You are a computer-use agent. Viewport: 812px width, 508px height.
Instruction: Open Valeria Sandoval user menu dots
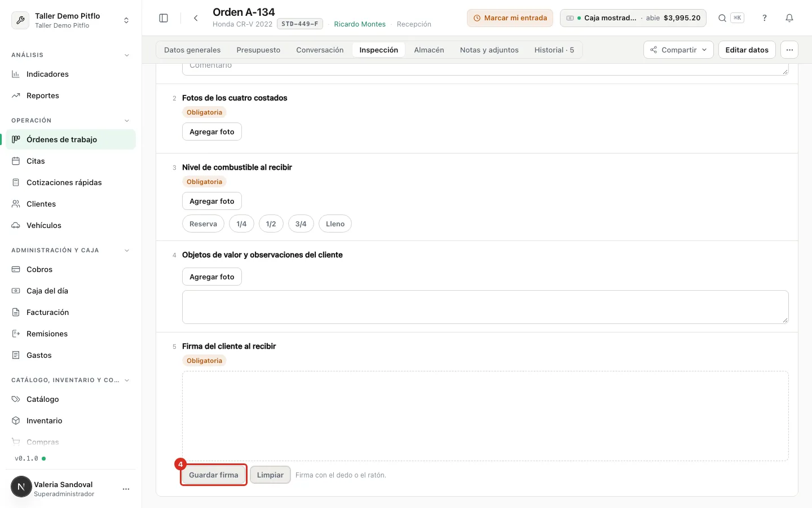126,489
